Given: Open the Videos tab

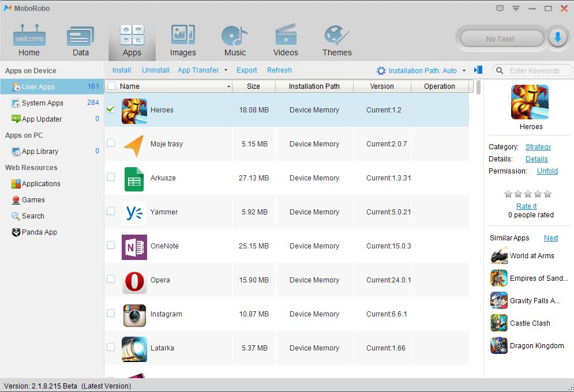Looking at the screenshot, I should coord(286,40).
